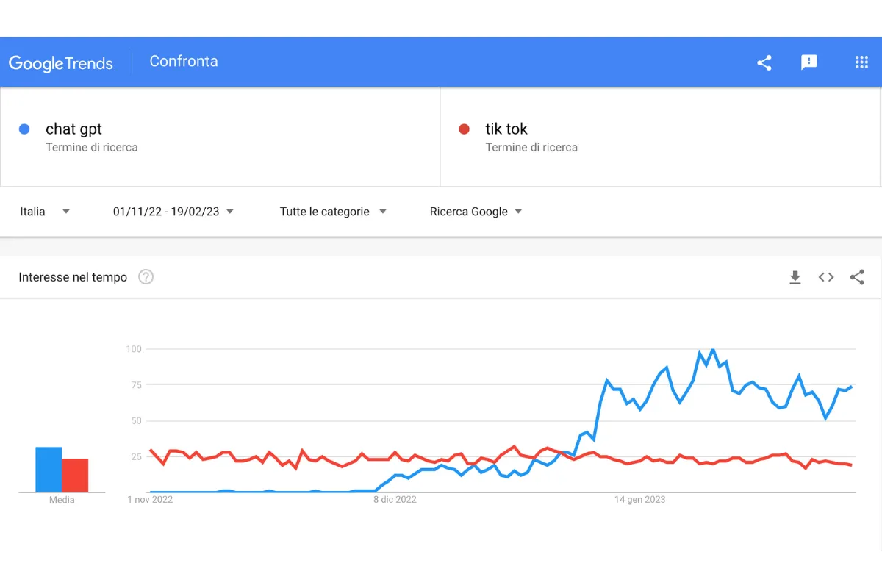Select the tik tok search term box
Viewport: 882px width, 588px height.
pos(660,137)
